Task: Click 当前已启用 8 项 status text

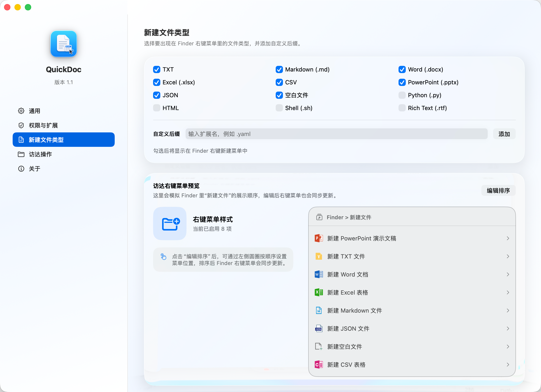Action: tap(212, 229)
